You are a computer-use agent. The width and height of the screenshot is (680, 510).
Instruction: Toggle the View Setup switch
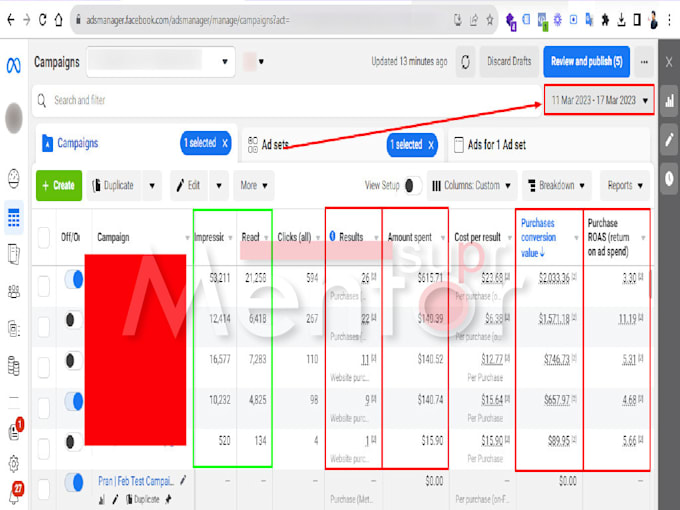[x=413, y=186]
